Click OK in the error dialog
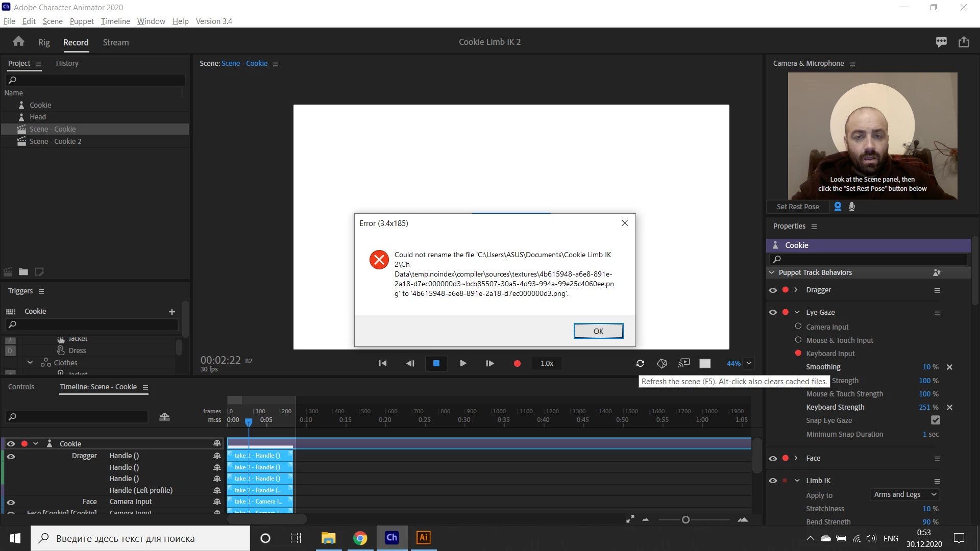 (598, 331)
